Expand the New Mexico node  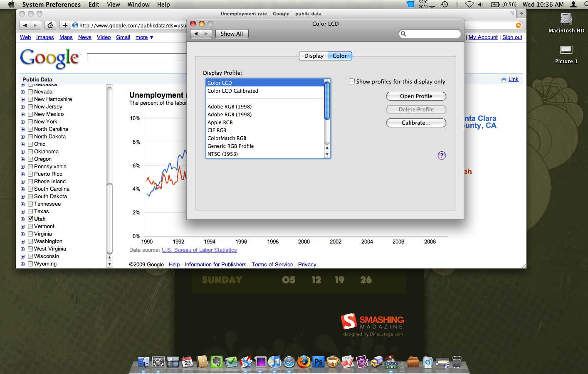22,114
